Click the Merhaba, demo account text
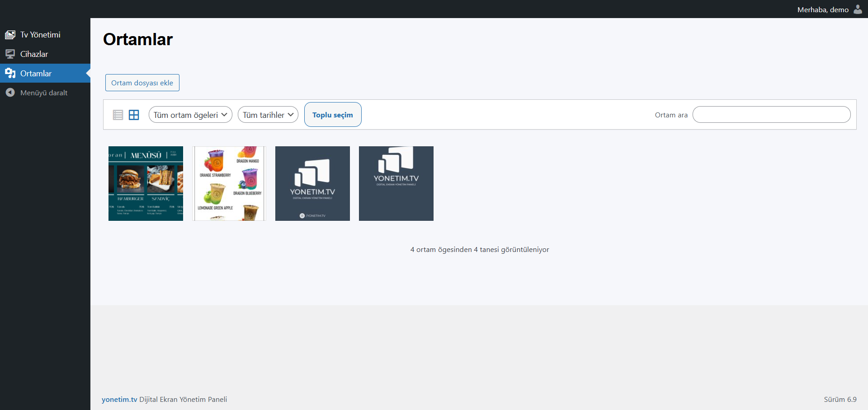Screen dimensions: 868x410 pyautogui.click(x=822, y=9)
